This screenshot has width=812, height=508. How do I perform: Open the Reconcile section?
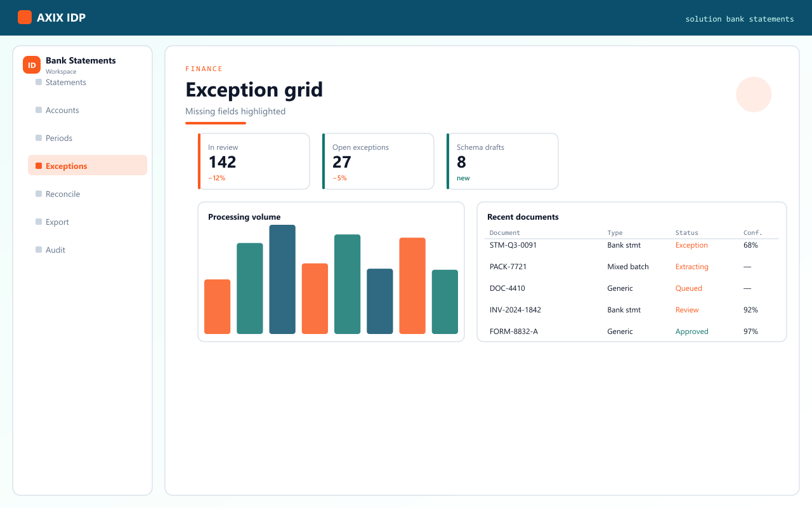88,194
